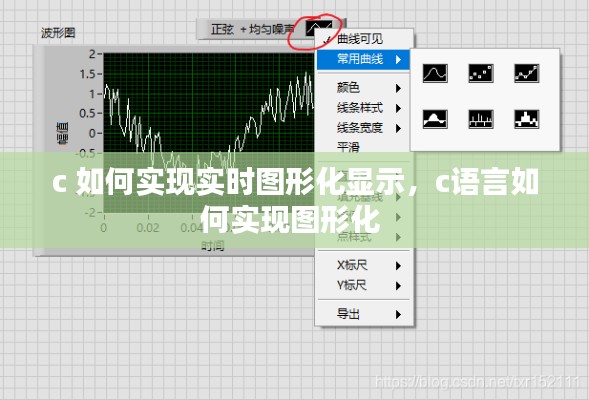
Task: Select the smooth line plot style icon
Action: (435, 73)
